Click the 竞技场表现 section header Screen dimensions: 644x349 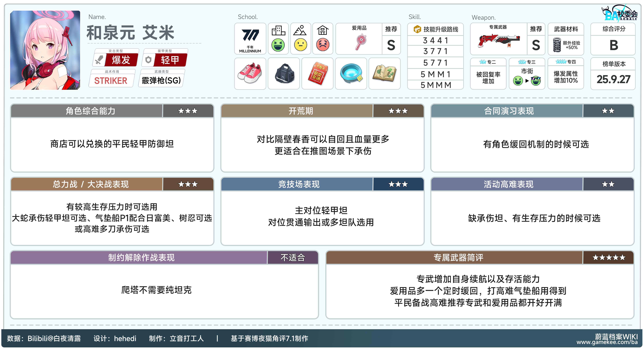pyautogui.click(x=299, y=184)
